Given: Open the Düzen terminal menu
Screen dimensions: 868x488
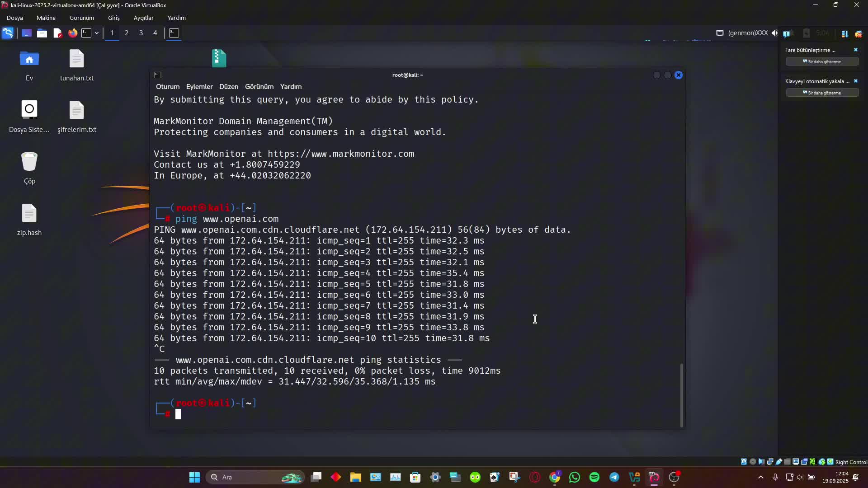Looking at the screenshot, I should click(229, 87).
